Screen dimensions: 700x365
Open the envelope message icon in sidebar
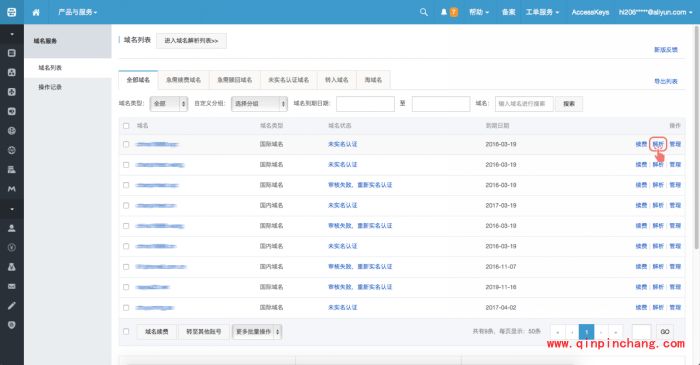tap(12, 286)
